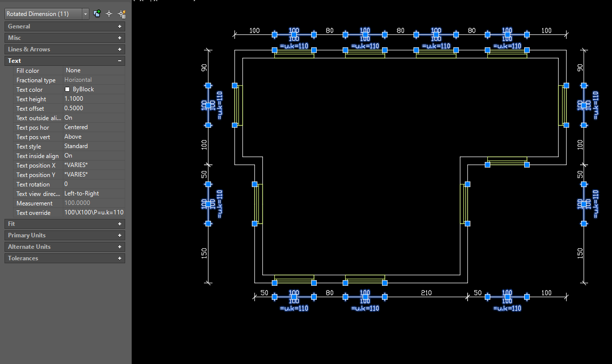Change the Text style Standard value
Screen dimensions: 612x364
click(94, 146)
